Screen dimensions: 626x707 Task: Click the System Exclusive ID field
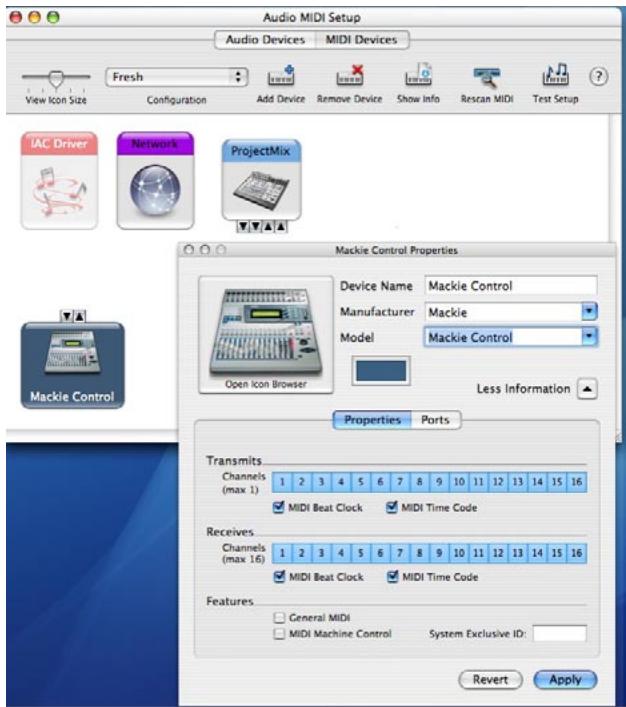[560, 634]
